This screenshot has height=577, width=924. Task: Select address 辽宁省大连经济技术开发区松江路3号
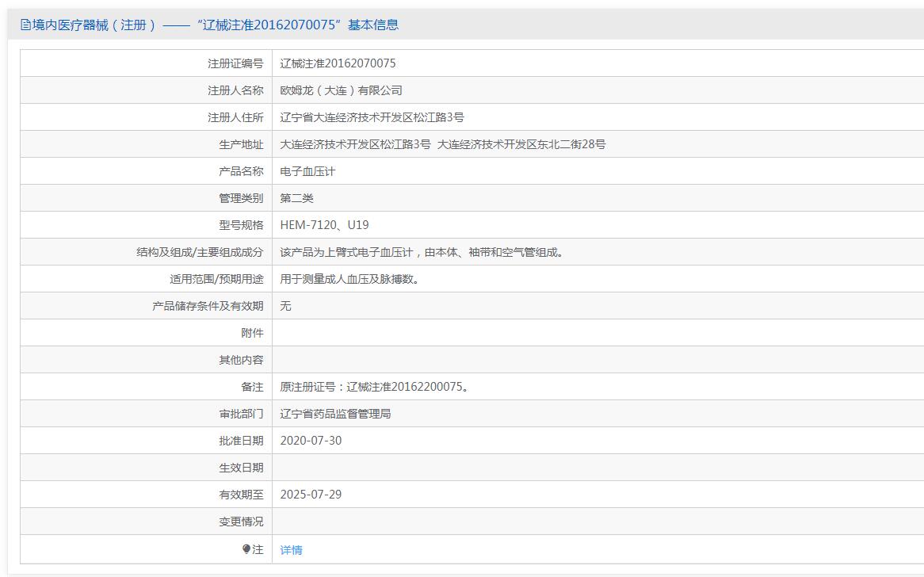click(372, 117)
